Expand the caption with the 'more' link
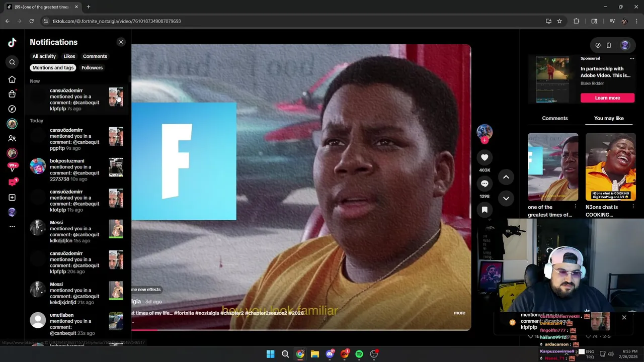This screenshot has height=362, width=644. click(x=459, y=313)
